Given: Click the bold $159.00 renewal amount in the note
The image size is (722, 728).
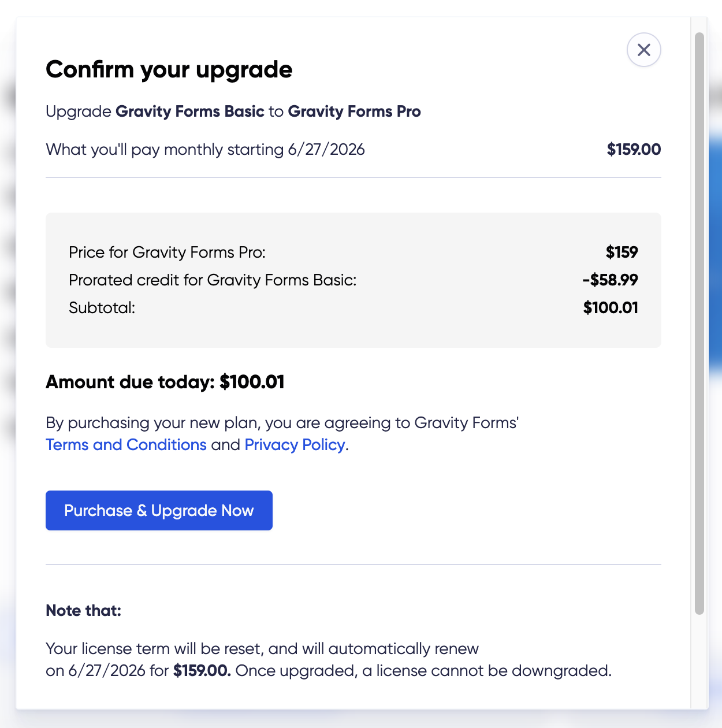Looking at the screenshot, I should (x=202, y=671).
